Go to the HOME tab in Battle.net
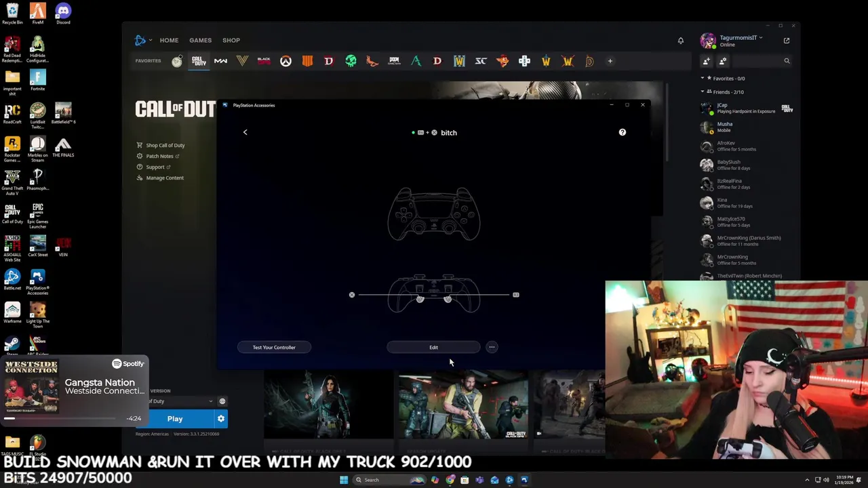Screen dimensions: 868x488 pos(169,41)
